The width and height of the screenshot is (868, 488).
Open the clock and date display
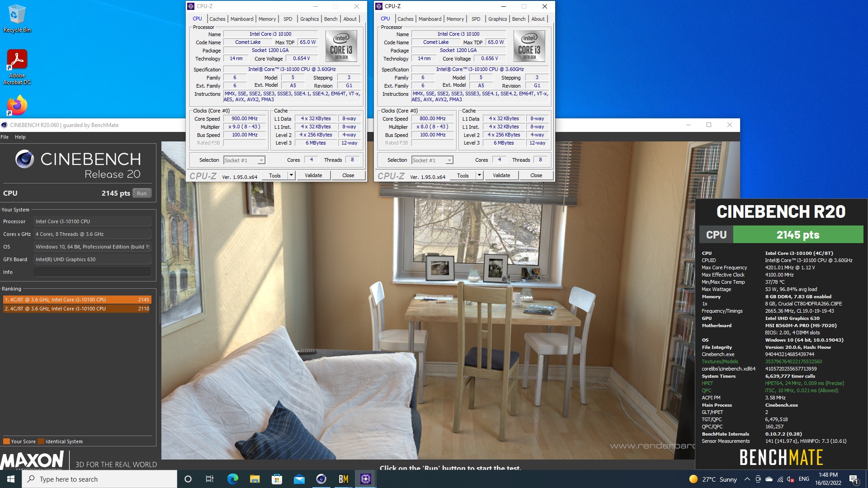coord(828,479)
